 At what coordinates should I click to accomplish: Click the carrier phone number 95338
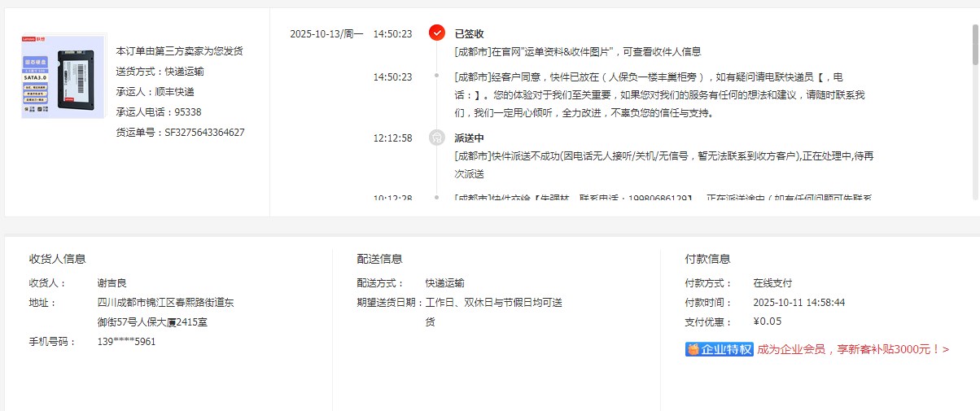(x=187, y=112)
